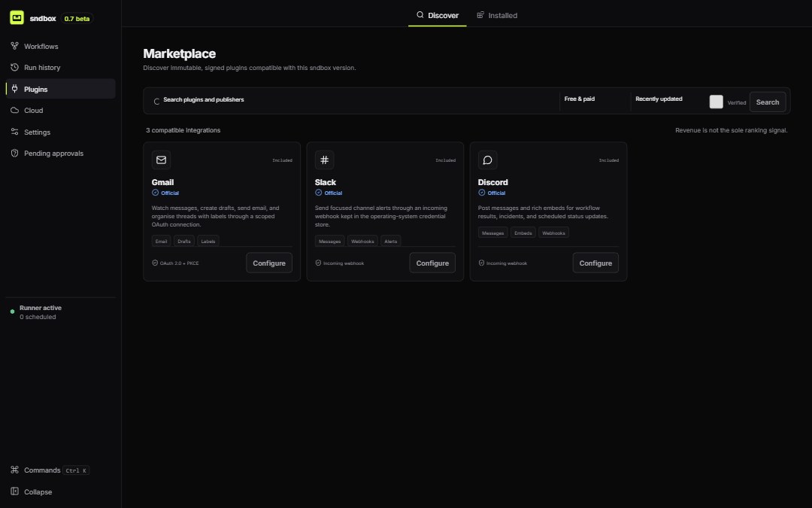Open Workflows from the sidebar

point(60,46)
